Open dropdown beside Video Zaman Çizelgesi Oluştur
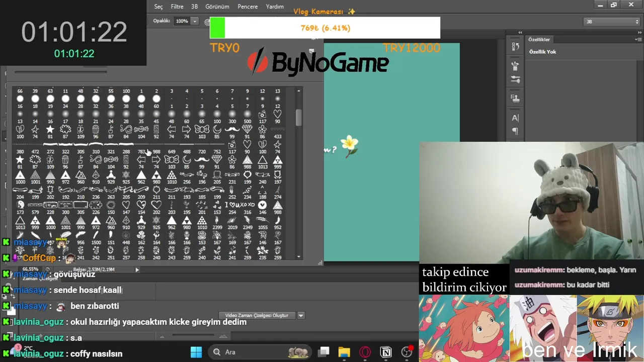The width and height of the screenshot is (644, 362). pos(300,315)
